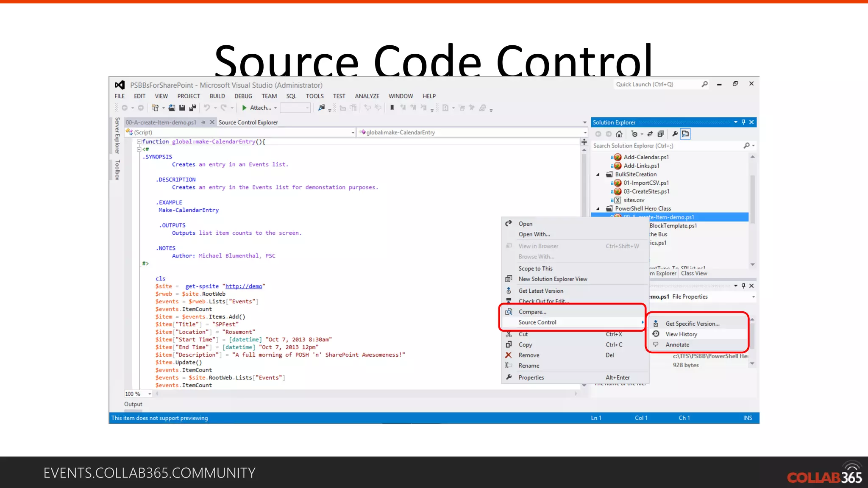This screenshot has height=488, width=868.
Task: Open the Toolbox side tab
Action: [117, 170]
